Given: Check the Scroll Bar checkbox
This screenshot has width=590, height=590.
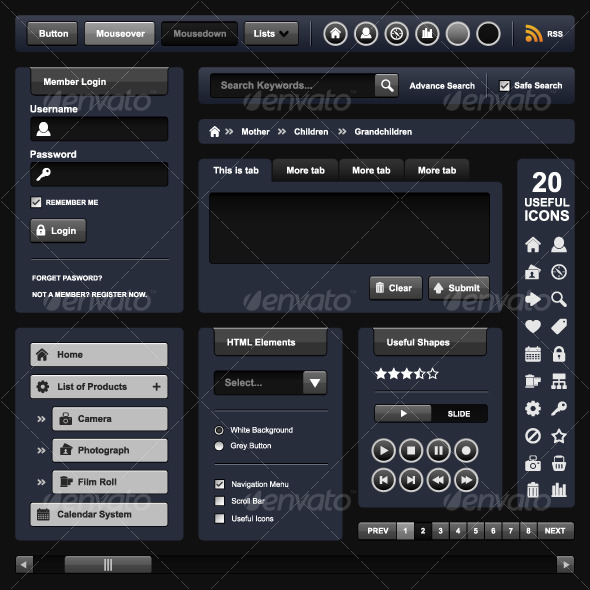Looking at the screenshot, I should tap(219, 501).
